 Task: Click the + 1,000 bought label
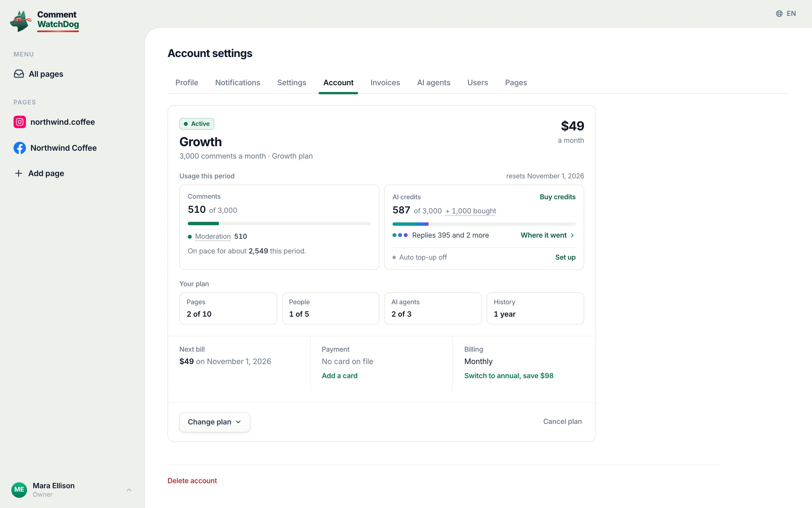click(x=470, y=211)
